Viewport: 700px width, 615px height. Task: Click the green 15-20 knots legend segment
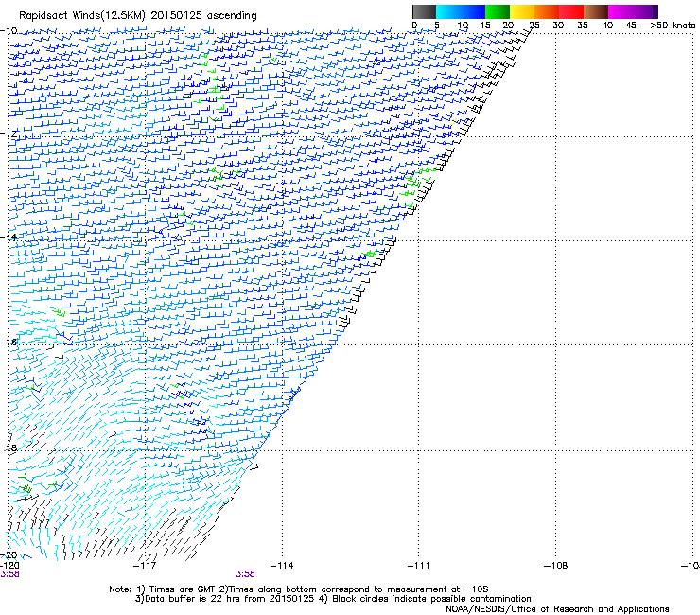[498, 11]
